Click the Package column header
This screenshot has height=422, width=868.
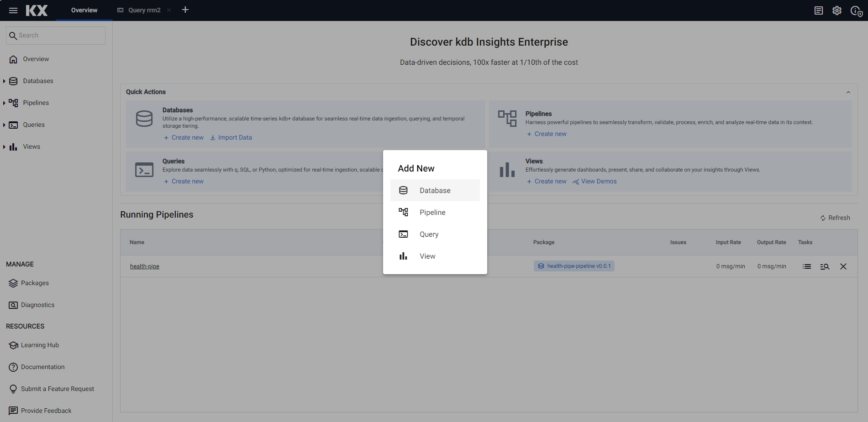point(544,242)
